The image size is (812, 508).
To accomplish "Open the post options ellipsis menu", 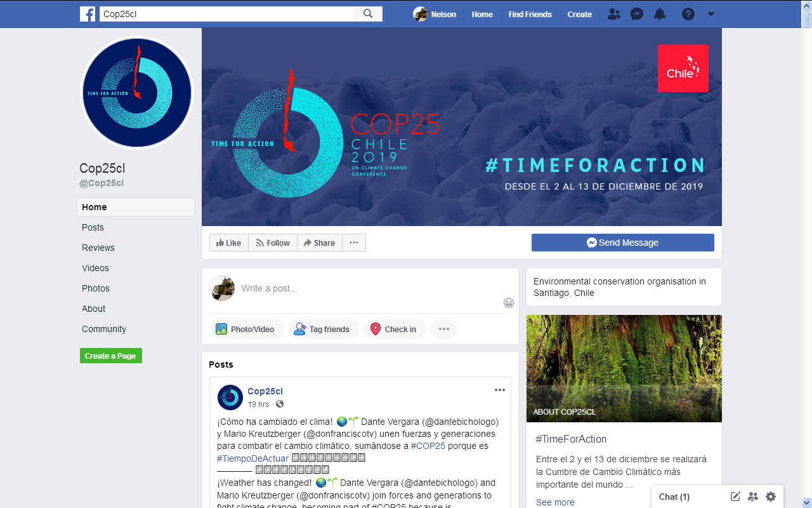I will (500, 390).
